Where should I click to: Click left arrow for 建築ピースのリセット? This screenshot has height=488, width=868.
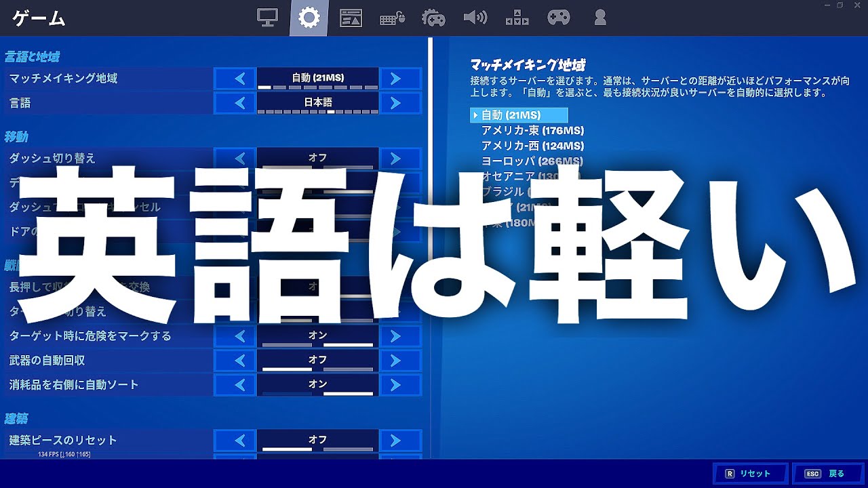[235, 441]
